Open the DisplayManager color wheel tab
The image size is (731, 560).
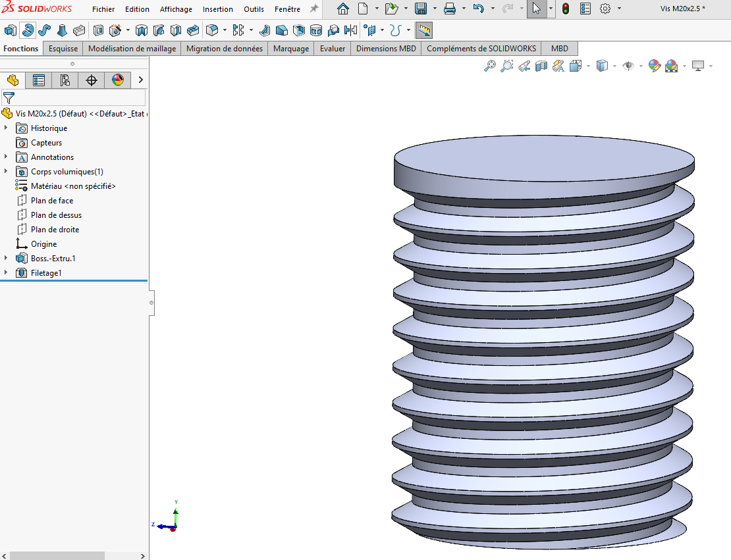tap(118, 80)
